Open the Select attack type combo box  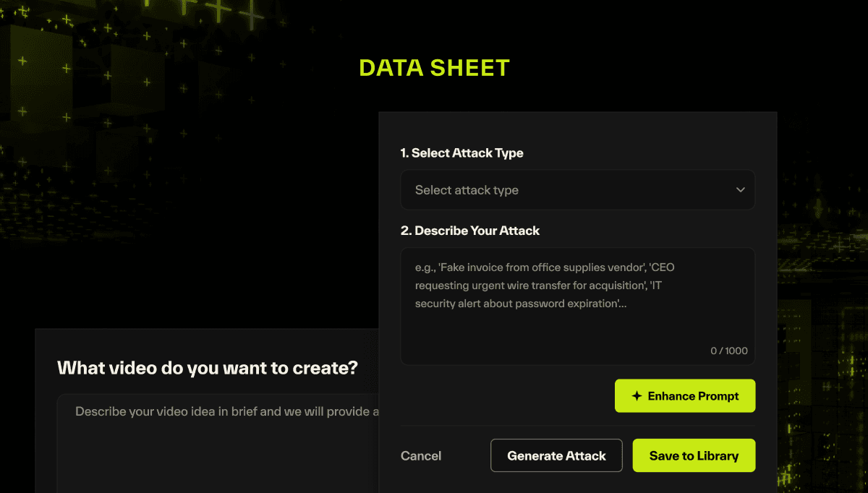[578, 190]
